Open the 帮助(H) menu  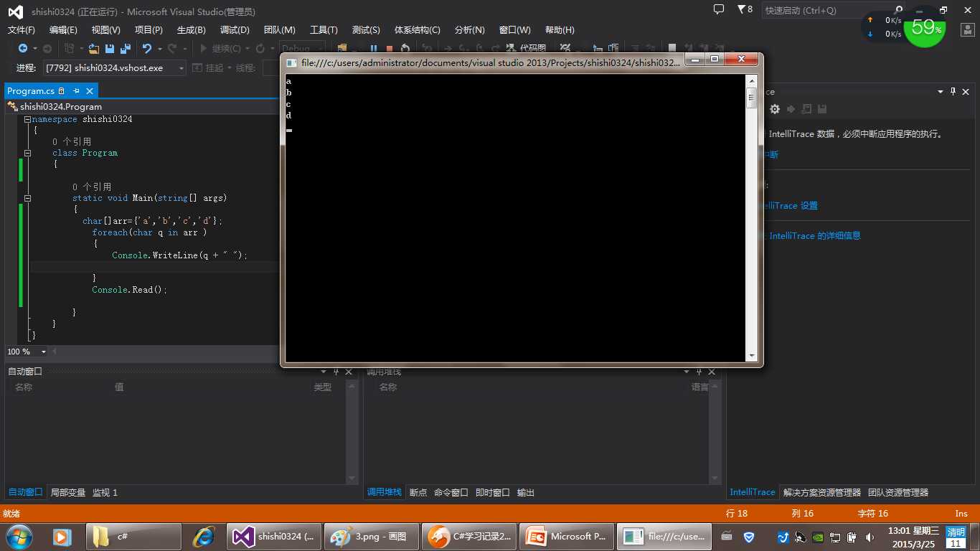[x=560, y=29]
